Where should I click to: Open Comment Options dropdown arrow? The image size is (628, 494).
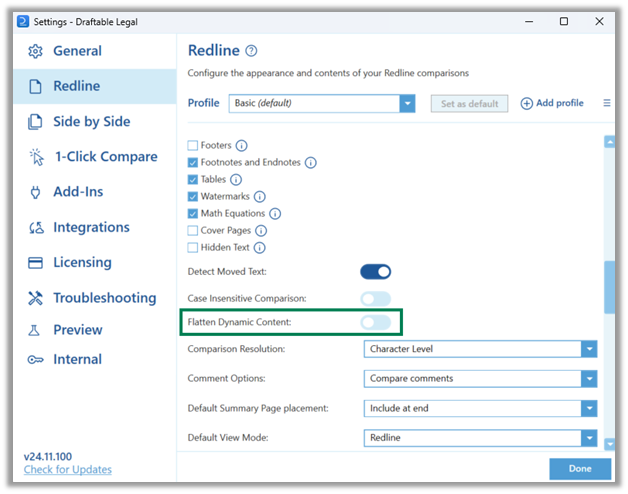tap(589, 379)
